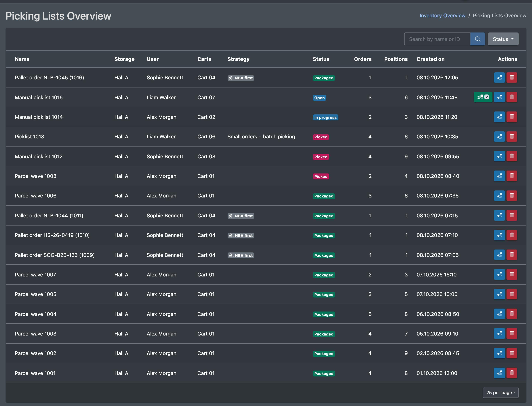Click blue action icon for Manual picklist 1012

click(499, 156)
